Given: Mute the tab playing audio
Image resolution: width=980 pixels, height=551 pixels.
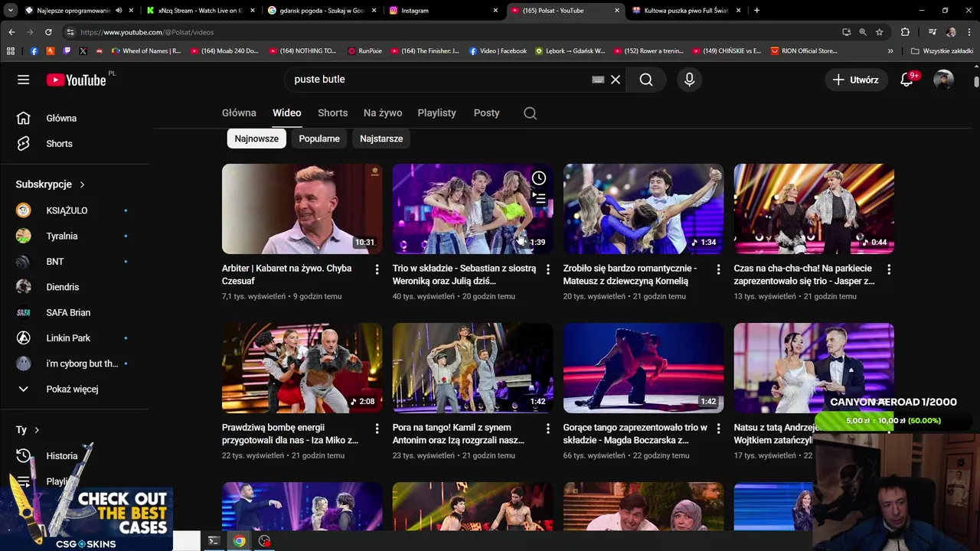Looking at the screenshot, I should point(119,11).
